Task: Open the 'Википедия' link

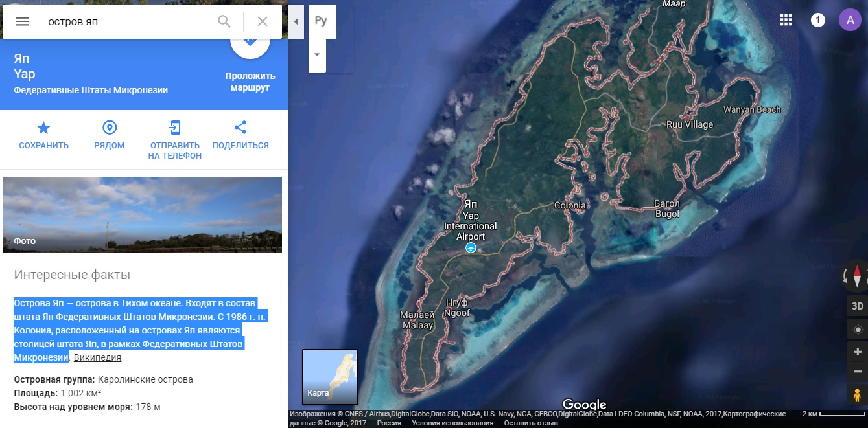Action: tap(97, 357)
